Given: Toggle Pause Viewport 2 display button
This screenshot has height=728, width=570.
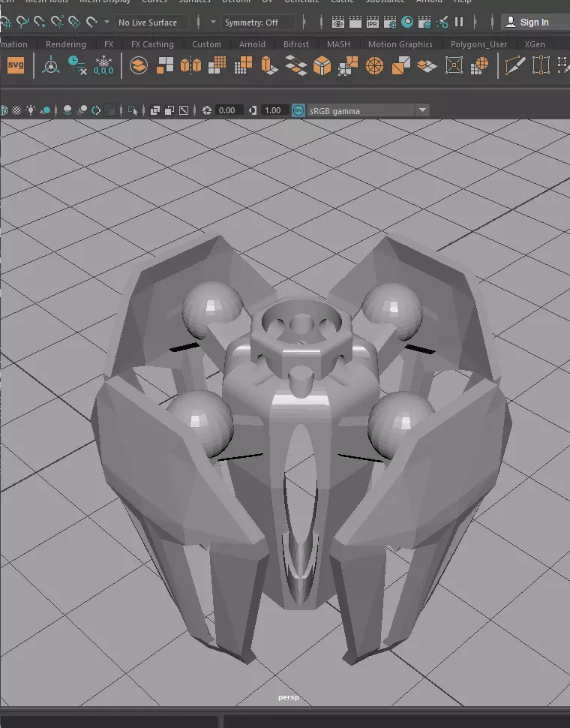Looking at the screenshot, I should (459, 22).
